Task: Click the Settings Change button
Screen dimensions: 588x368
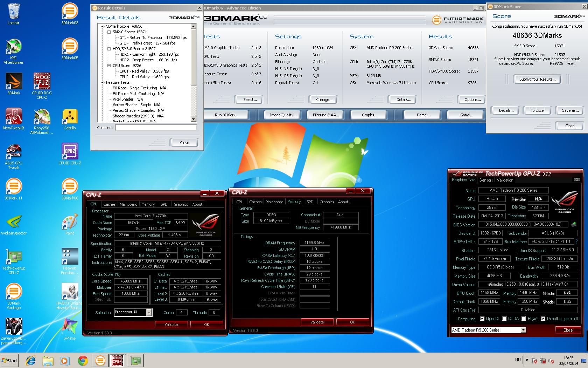Action: click(324, 100)
